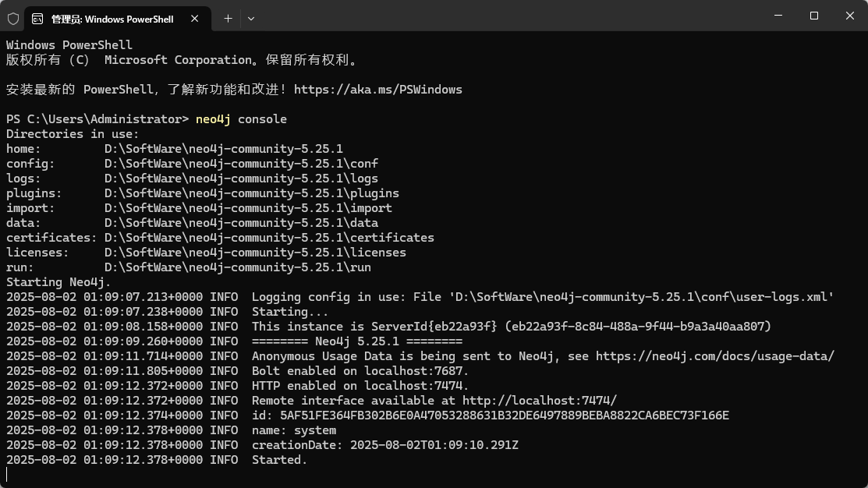Click the ServerId{eb22a93f} log line

tap(388, 327)
